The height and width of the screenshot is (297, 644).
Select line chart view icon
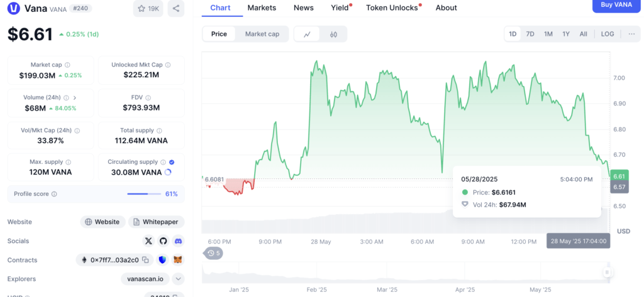point(307,35)
